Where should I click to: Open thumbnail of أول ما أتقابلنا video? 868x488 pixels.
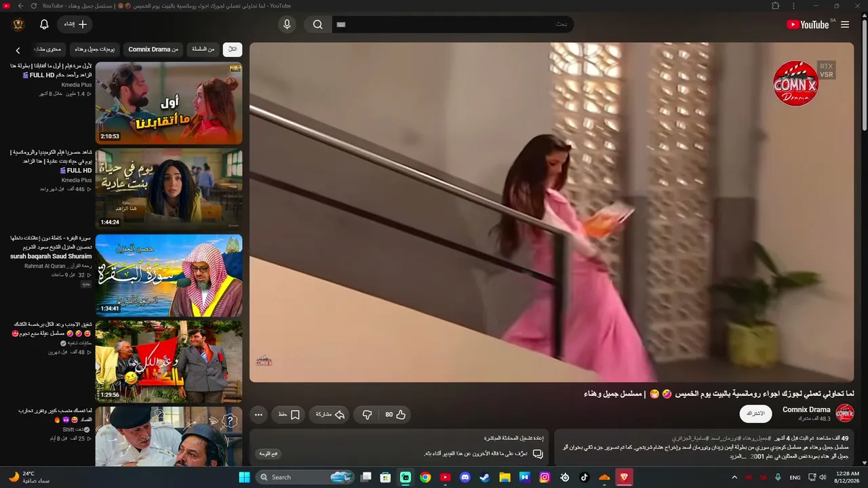169,103
